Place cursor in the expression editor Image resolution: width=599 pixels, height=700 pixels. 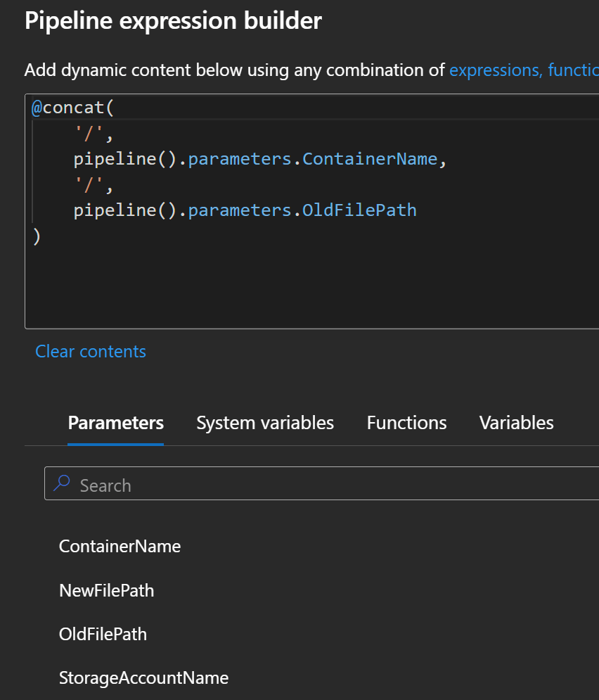(x=281, y=281)
